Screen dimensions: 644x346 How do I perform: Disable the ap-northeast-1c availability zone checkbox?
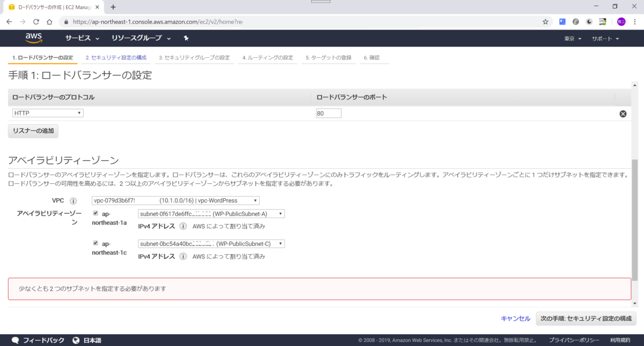[96, 242]
